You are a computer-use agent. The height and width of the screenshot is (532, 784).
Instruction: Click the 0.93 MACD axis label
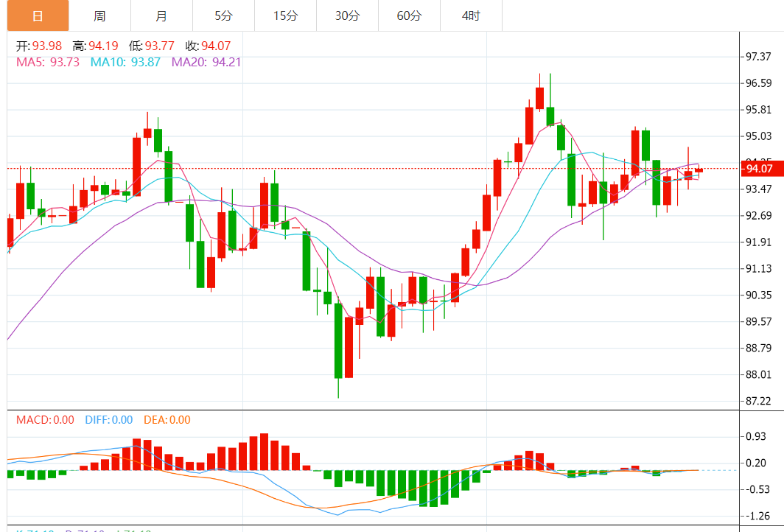[755, 436]
